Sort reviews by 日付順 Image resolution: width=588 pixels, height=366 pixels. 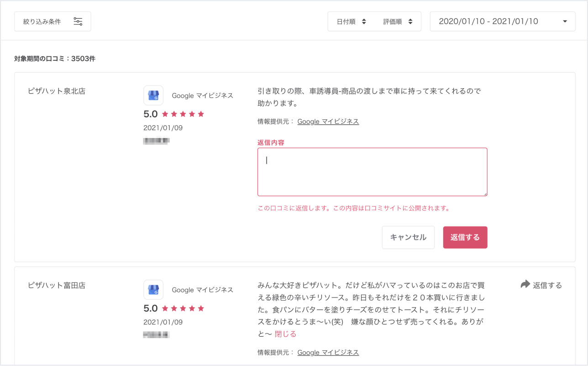[352, 21]
